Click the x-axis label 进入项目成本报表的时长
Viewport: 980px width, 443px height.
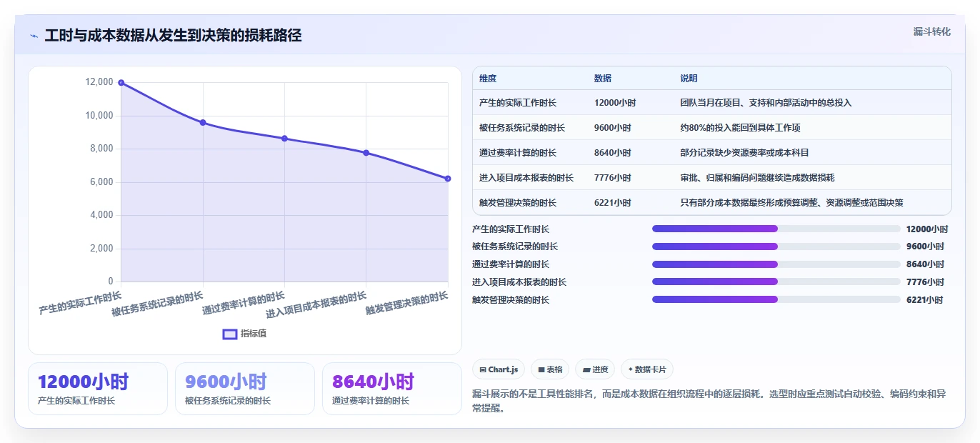317,304
